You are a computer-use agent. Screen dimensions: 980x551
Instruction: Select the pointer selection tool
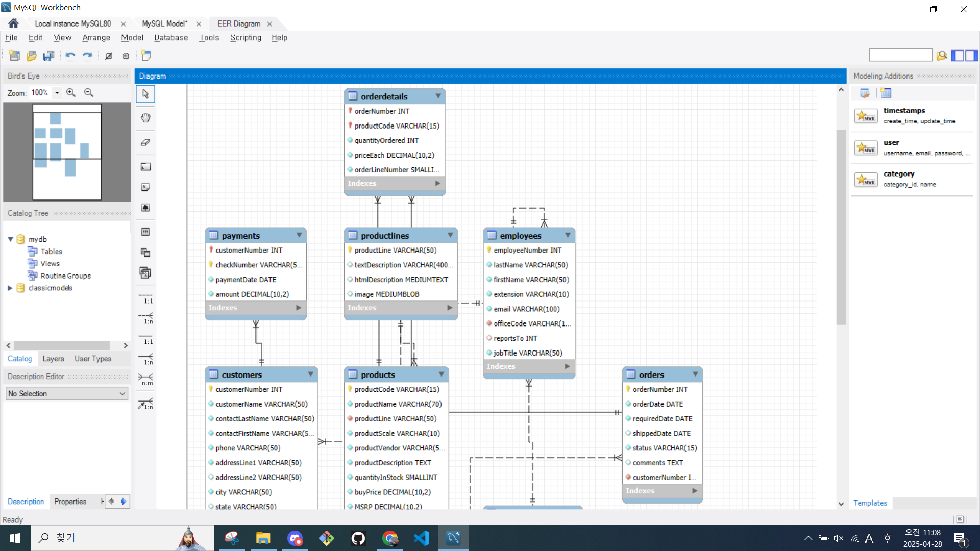click(x=145, y=94)
